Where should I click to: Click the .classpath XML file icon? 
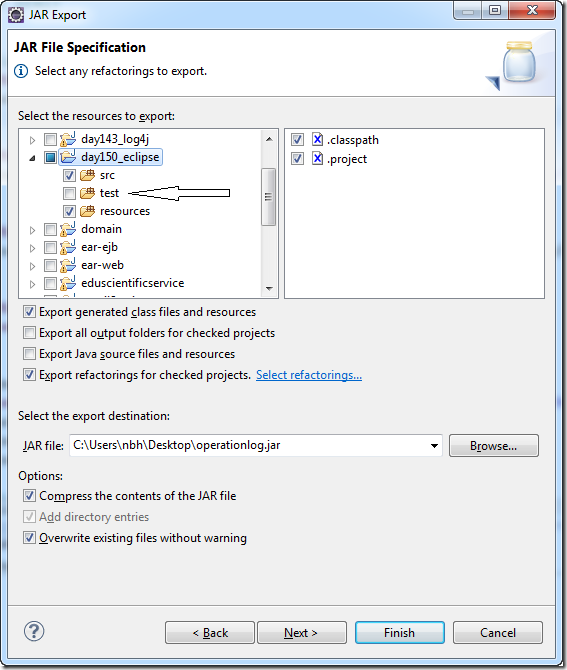click(x=317, y=139)
